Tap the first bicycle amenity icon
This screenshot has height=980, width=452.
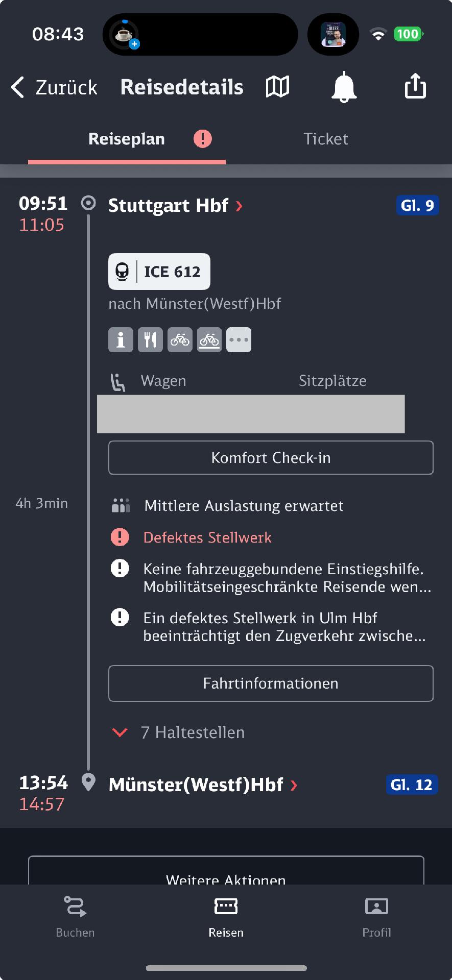[180, 339]
